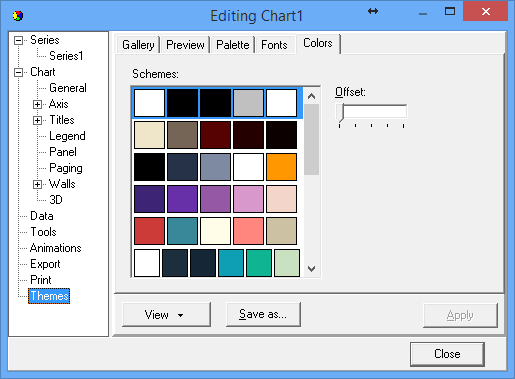
Task: Minimize the Editing Chart1 window
Action: 423,13
